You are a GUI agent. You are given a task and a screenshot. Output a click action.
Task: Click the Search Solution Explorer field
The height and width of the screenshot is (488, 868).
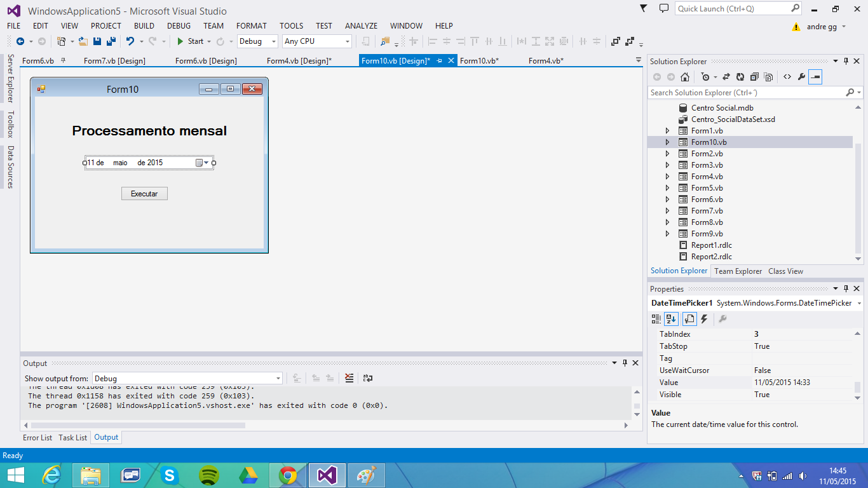(x=747, y=93)
